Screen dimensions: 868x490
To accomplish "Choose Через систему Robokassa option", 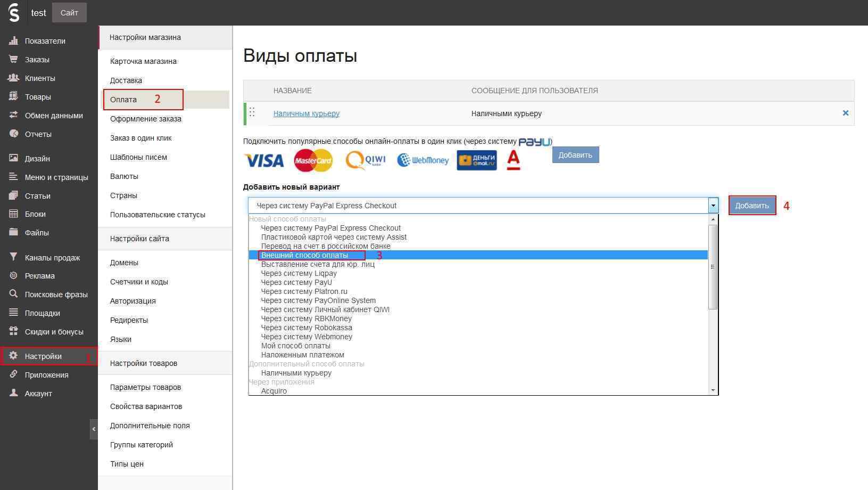I will tap(307, 328).
